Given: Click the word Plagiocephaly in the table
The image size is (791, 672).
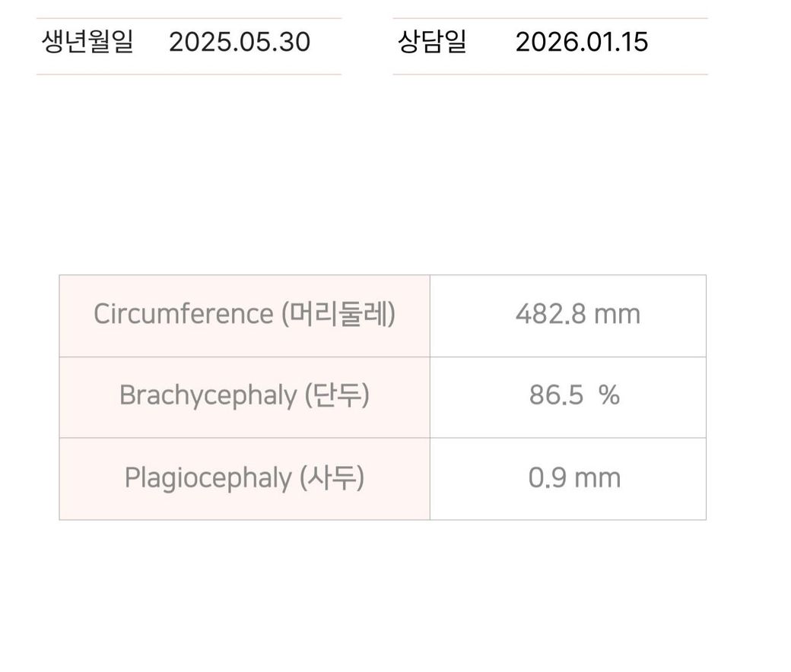Looking at the screenshot, I should (x=208, y=478).
